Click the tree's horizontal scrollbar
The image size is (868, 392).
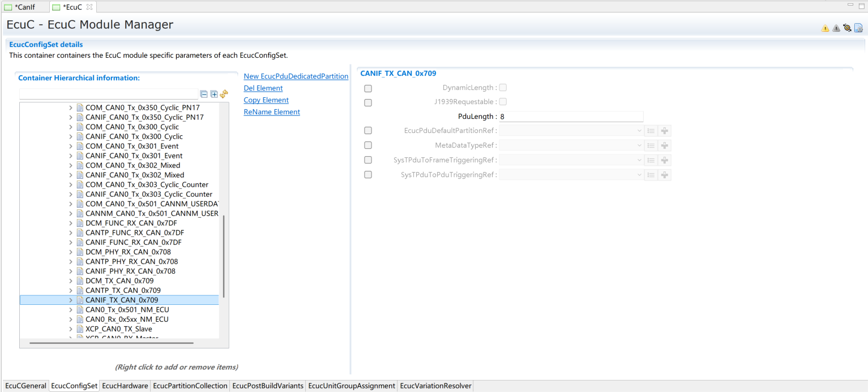(111, 343)
